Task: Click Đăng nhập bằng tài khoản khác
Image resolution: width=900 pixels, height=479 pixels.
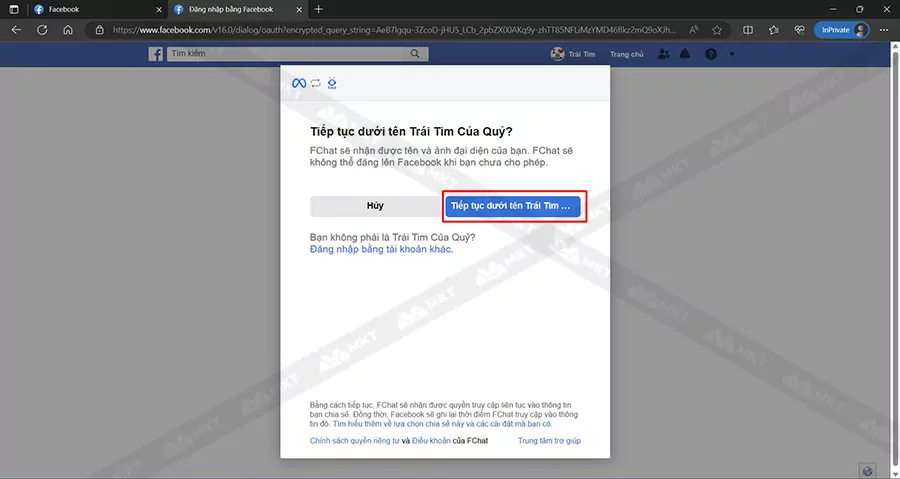Action: point(381,249)
